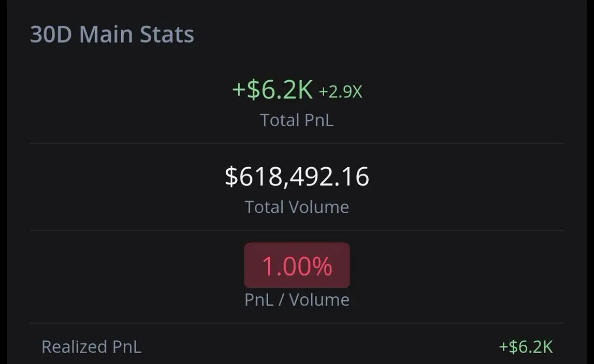
Task: Click the +$6.2K value in Realized PnL row
Action: [526, 347]
